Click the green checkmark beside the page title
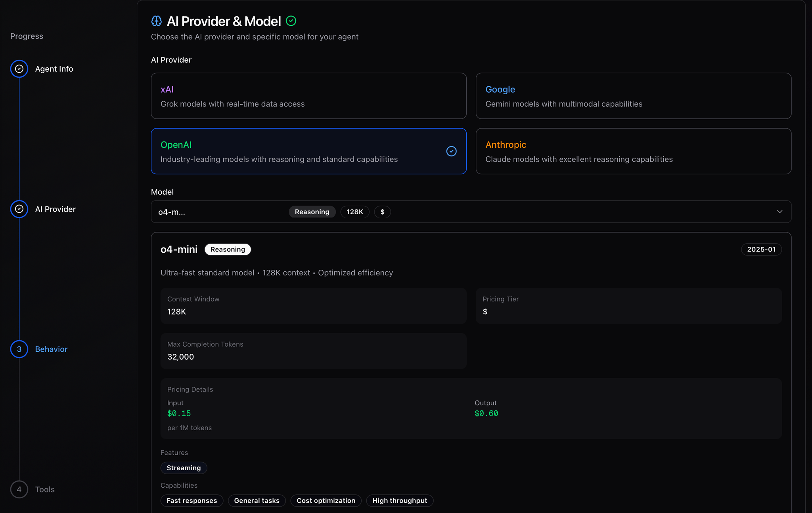This screenshot has height=513, width=812. (291, 21)
